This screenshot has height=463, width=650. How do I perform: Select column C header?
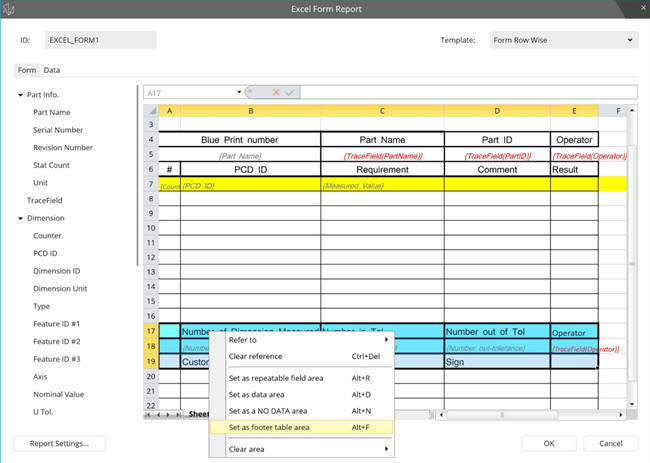point(382,110)
